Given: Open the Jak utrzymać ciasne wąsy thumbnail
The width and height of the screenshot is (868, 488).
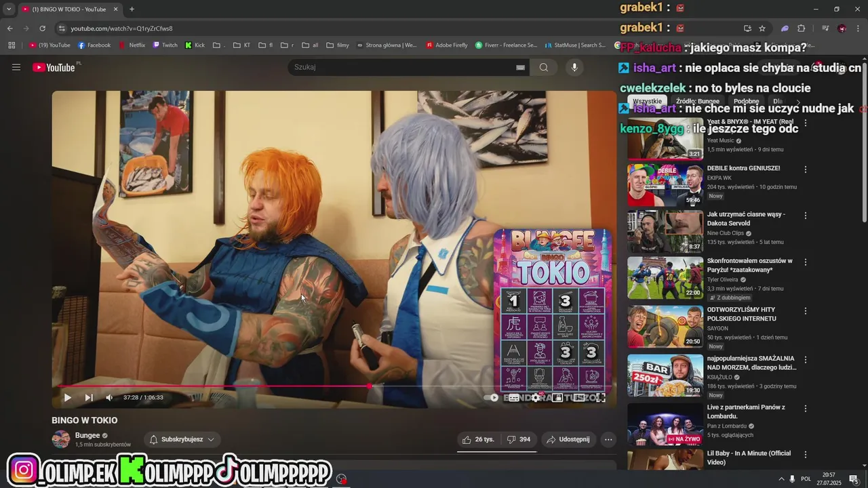Looking at the screenshot, I should click(665, 231).
